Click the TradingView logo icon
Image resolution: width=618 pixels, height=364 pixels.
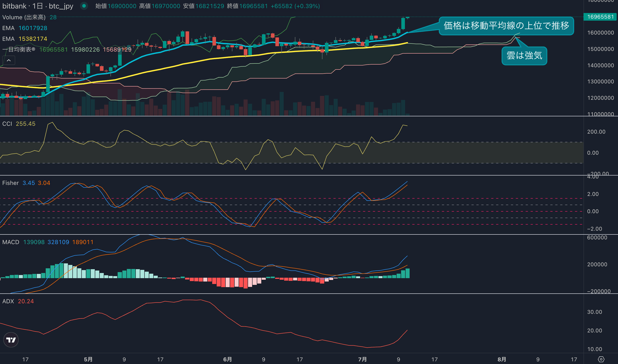(11, 340)
